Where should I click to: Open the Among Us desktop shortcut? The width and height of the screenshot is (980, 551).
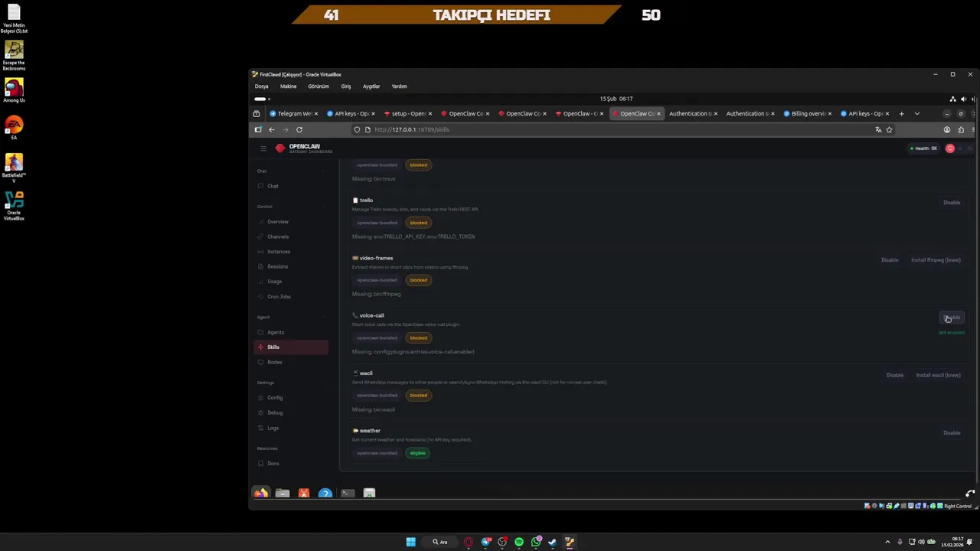coord(14,91)
